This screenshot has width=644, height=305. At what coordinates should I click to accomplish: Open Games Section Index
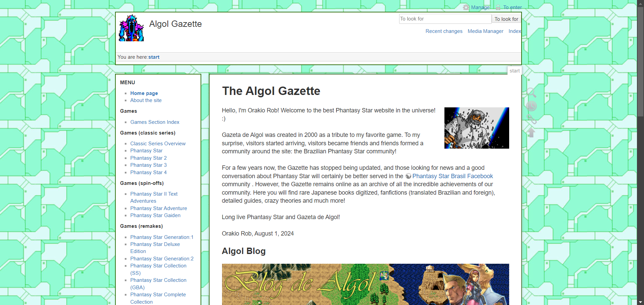(155, 122)
